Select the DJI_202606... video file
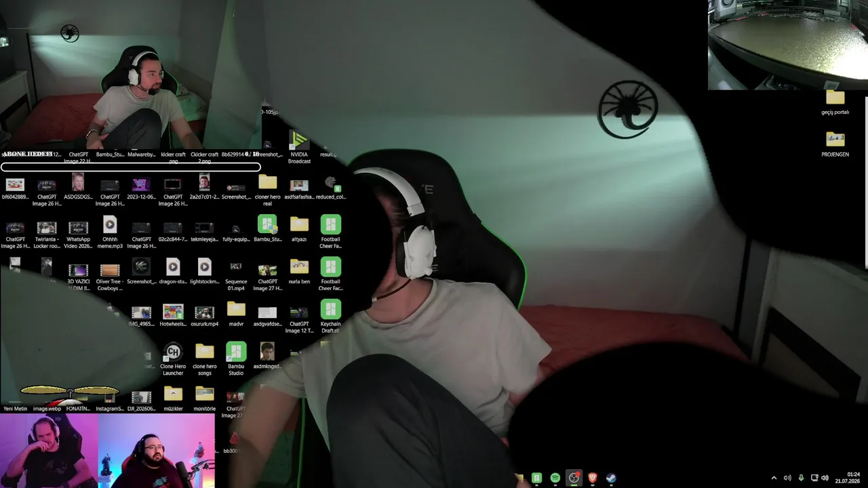Viewport: 868px width, 488px height. (x=141, y=401)
